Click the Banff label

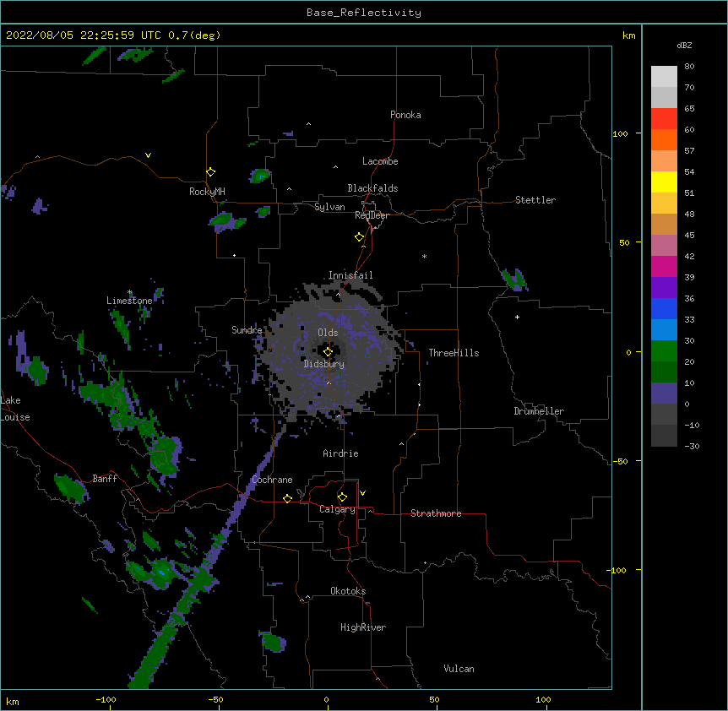[x=105, y=479]
